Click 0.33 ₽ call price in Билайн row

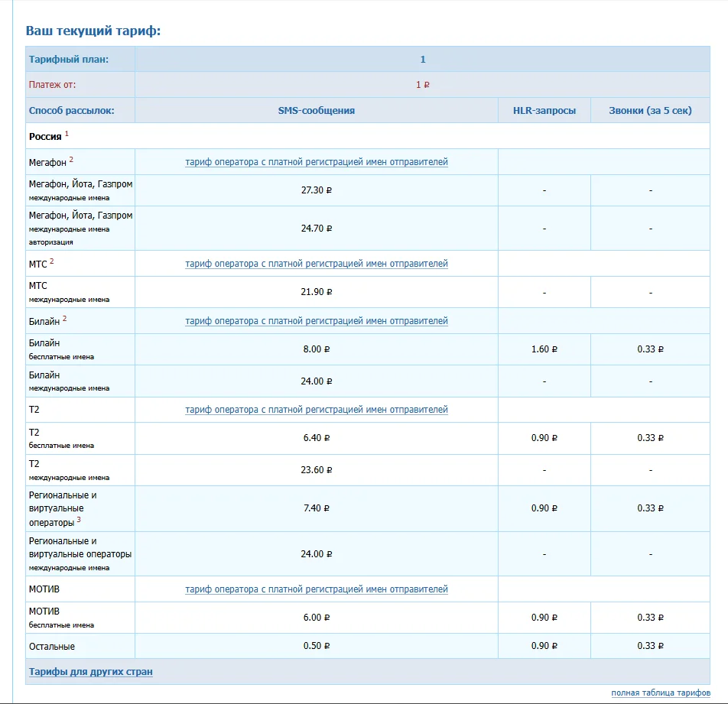650,349
